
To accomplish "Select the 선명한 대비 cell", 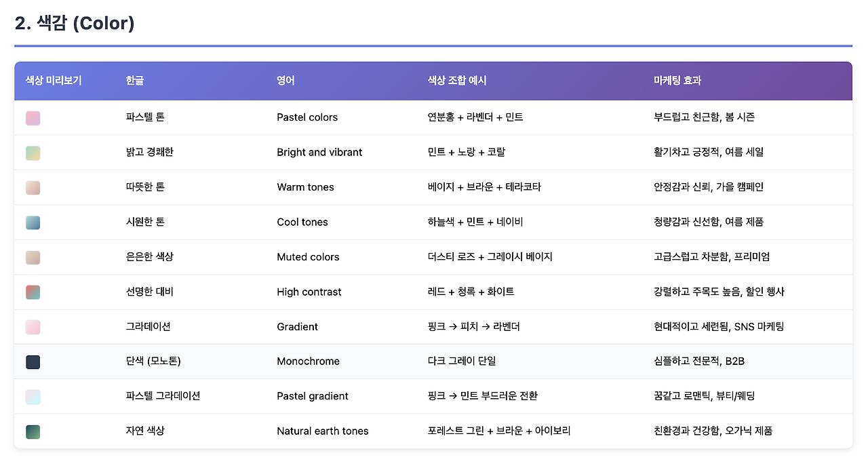I will pos(149,292).
